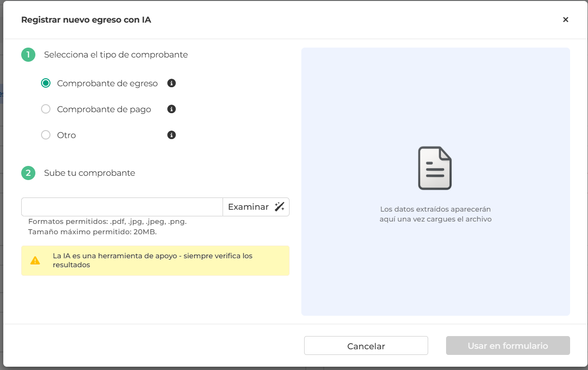Screen dimensions: 588x370
Task: Select the Comprobante de egreso radio button
Action: tap(46, 83)
